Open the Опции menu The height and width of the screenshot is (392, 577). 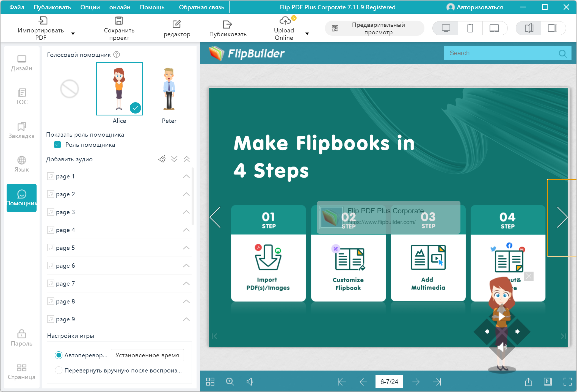90,7
